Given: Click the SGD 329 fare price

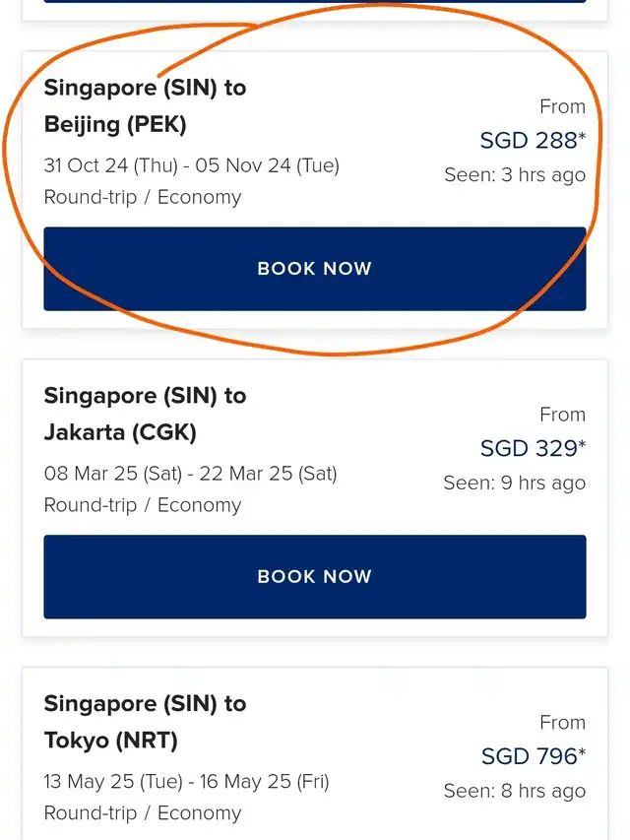Looking at the screenshot, I should [532, 449].
